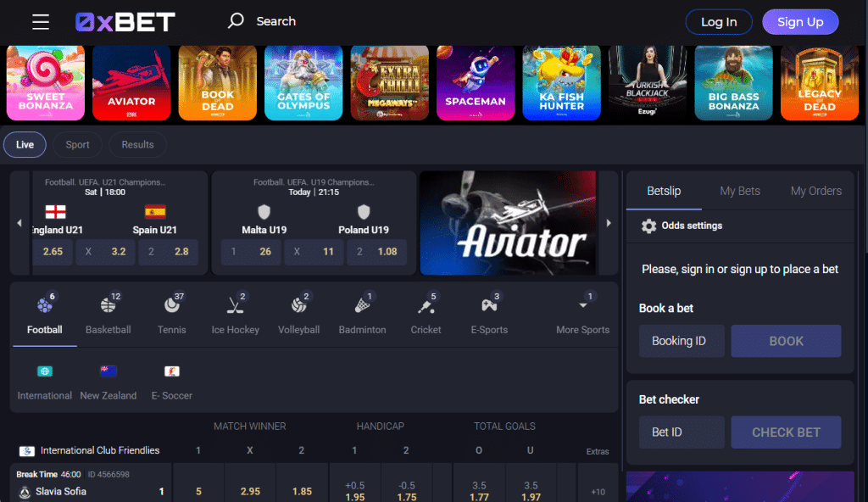Click the search magnifier icon
868x502 pixels.
coord(236,21)
